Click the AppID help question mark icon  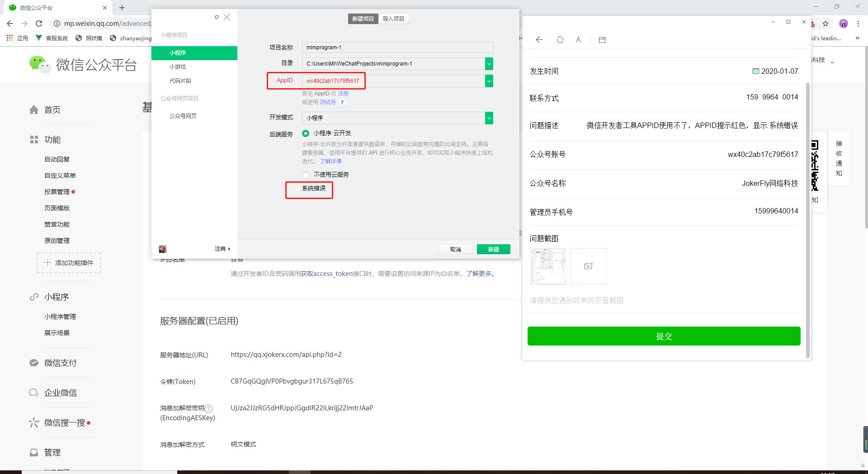pyautogui.click(x=342, y=102)
